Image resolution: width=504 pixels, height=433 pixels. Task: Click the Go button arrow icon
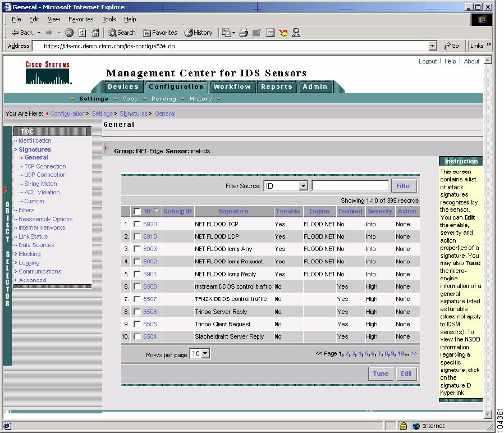[447, 46]
